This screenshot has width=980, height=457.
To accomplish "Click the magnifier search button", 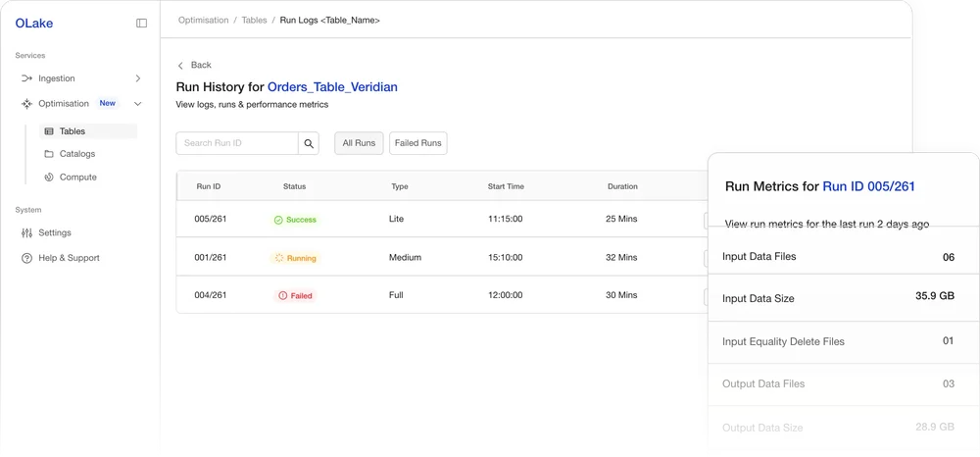I will point(309,143).
